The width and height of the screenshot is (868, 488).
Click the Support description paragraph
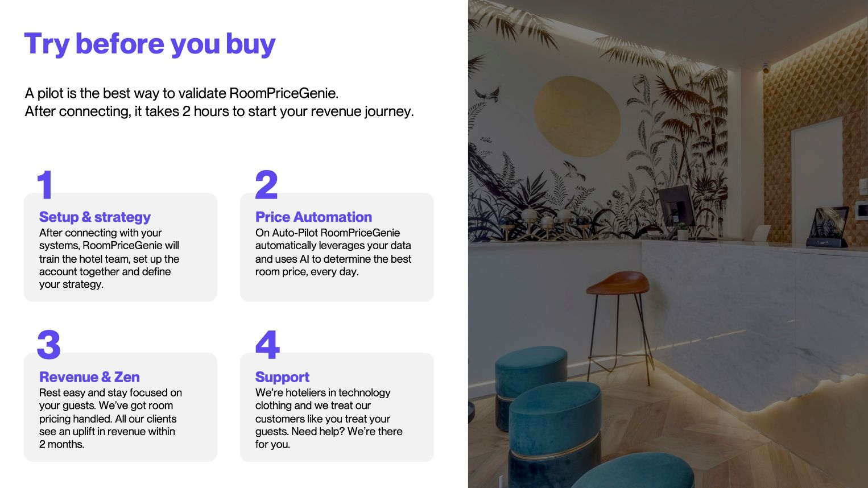click(x=328, y=418)
